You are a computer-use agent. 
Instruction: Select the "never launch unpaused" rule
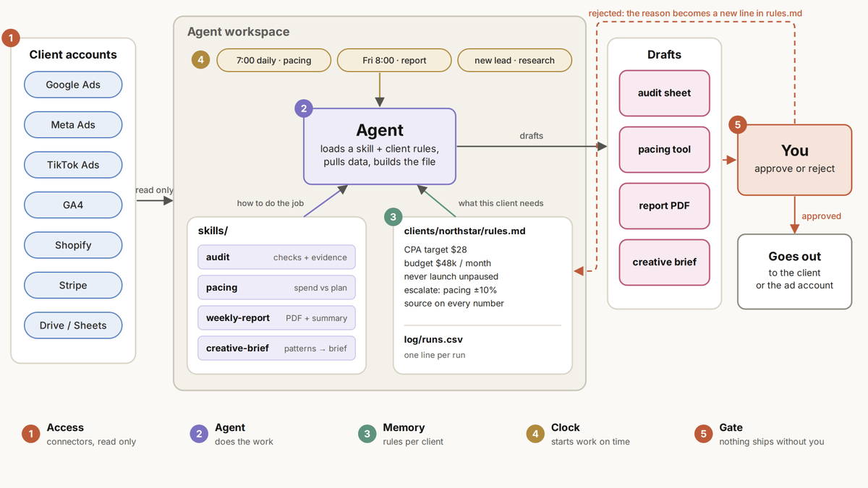[453, 276]
